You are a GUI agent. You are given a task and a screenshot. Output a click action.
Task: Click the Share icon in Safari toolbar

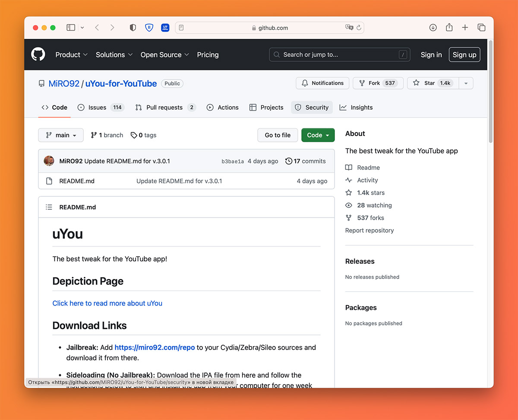449,28
